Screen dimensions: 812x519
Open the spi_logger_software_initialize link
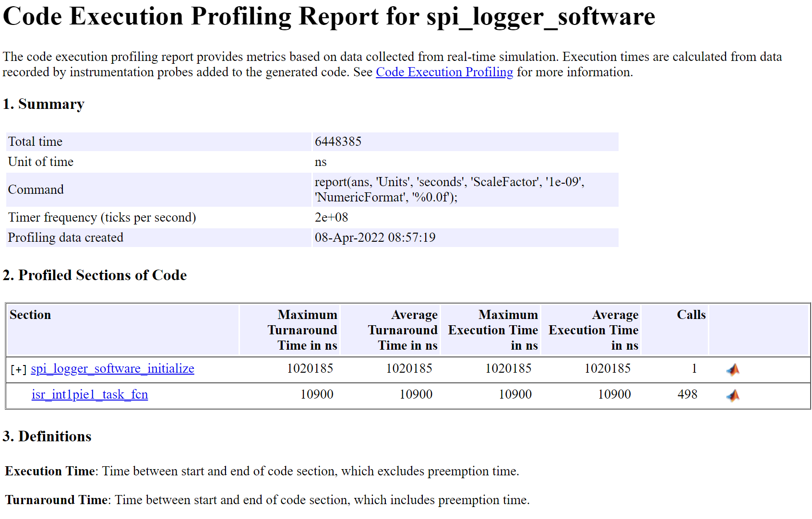(x=112, y=368)
